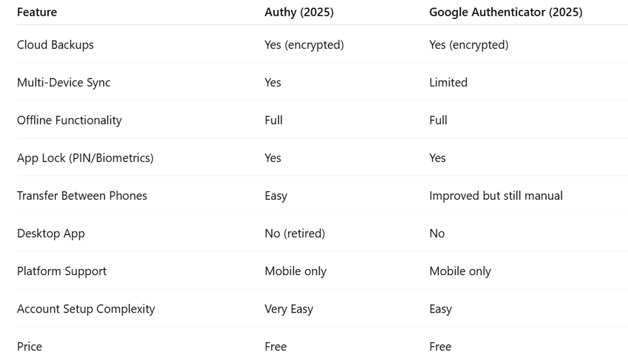Select the Improved but still manual cell
The height and width of the screenshot is (364, 628).
(496, 196)
